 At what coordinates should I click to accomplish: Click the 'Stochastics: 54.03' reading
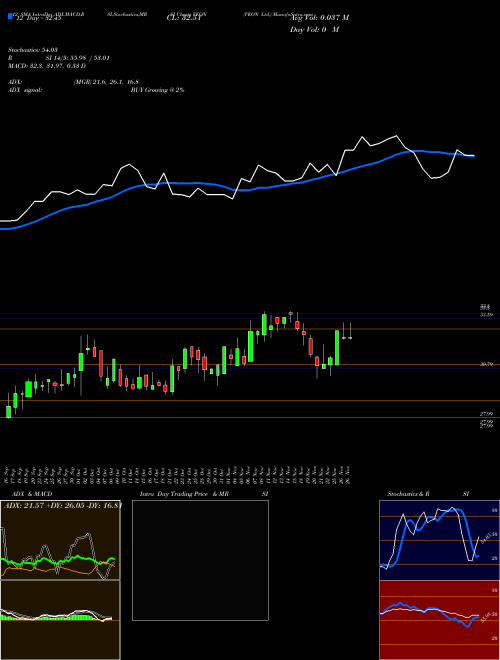point(32,50)
